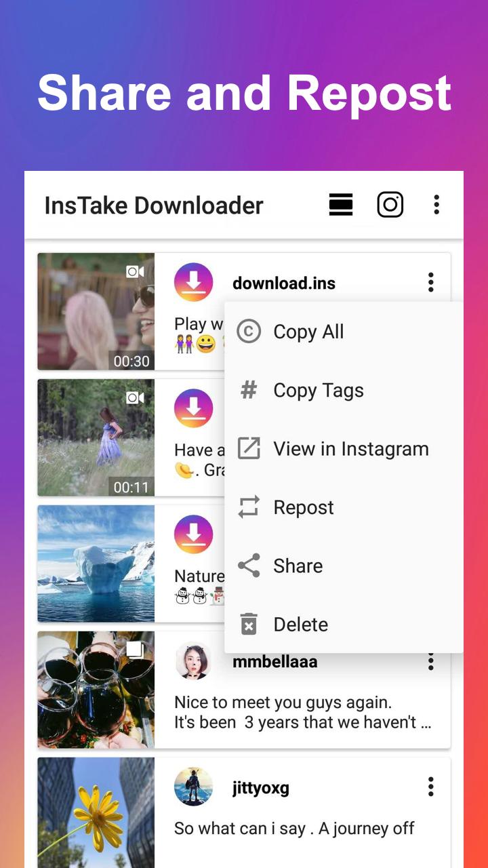Tap the InsTake Downloader title
Screen dimensions: 488x868
pos(154,205)
